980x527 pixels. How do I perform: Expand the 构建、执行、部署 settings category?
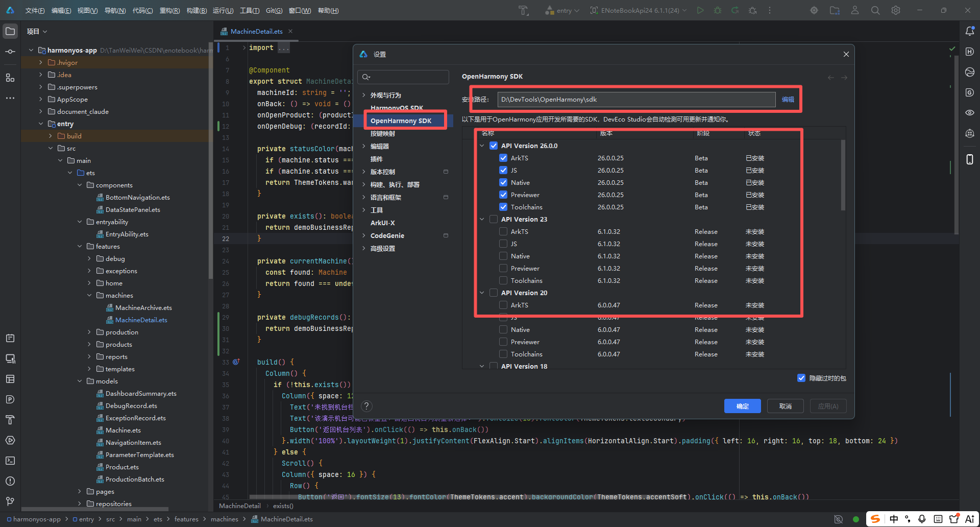pos(364,184)
